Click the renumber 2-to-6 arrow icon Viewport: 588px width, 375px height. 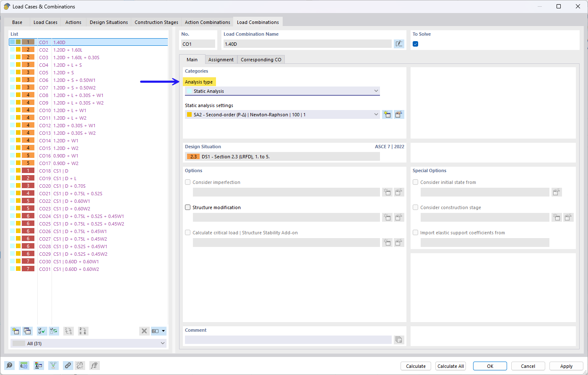(83, 331)
